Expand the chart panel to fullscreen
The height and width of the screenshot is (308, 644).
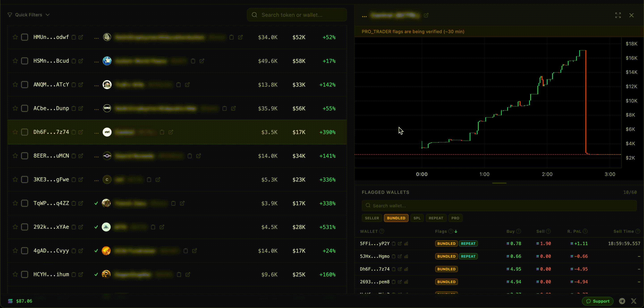point(618,15)
